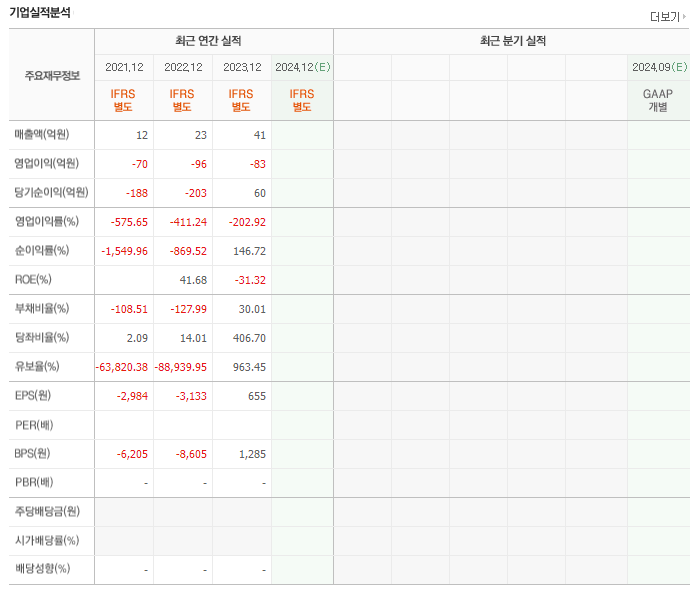Select the 2021.12 column header

coord(124,67)
